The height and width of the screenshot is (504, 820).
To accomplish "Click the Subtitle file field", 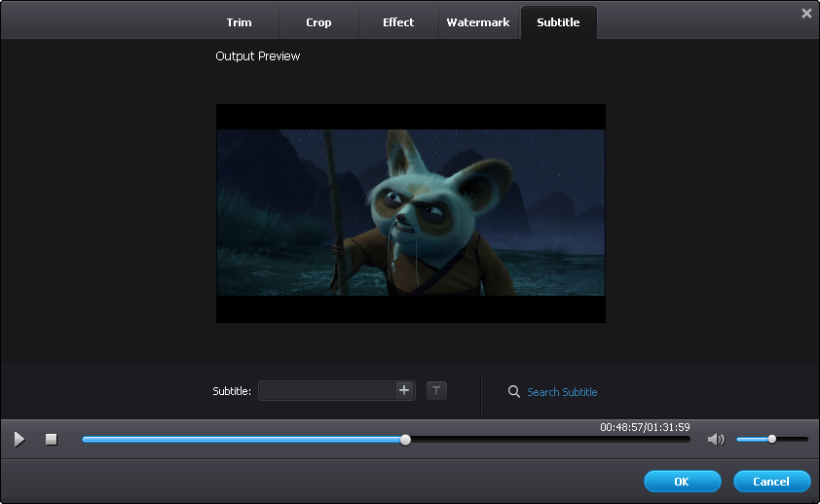I will (x=326, y=391).
